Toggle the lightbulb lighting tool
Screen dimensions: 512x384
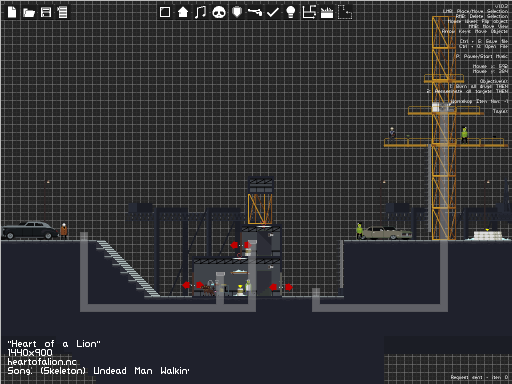click(x=291, y=12)
